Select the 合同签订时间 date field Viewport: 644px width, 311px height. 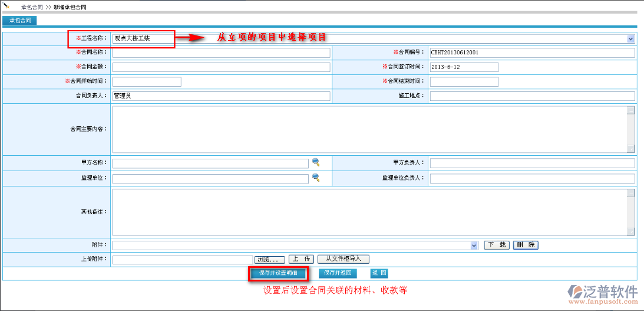point(464,67)
